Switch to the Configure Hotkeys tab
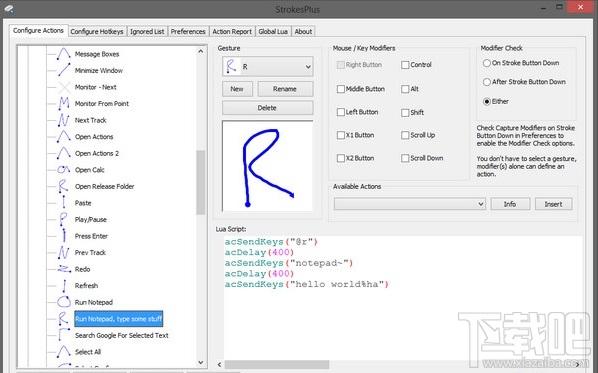The image size is (598, 373). pos(97,31)
